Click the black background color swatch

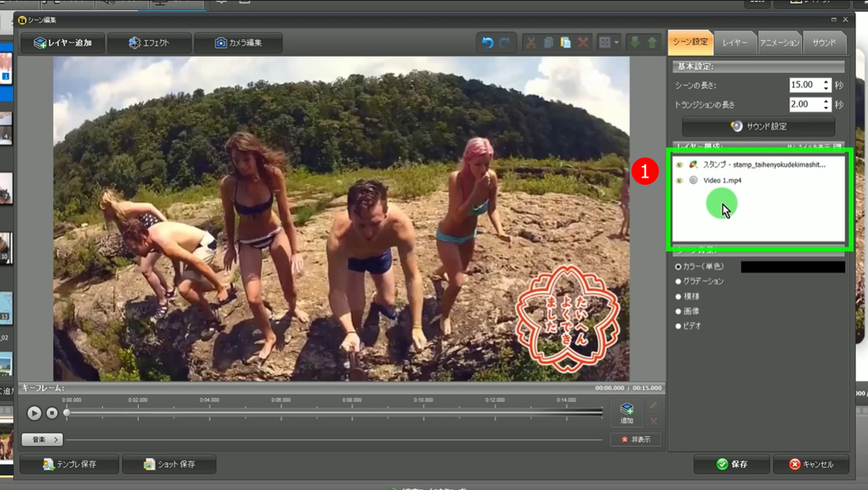tap(793, 267)
